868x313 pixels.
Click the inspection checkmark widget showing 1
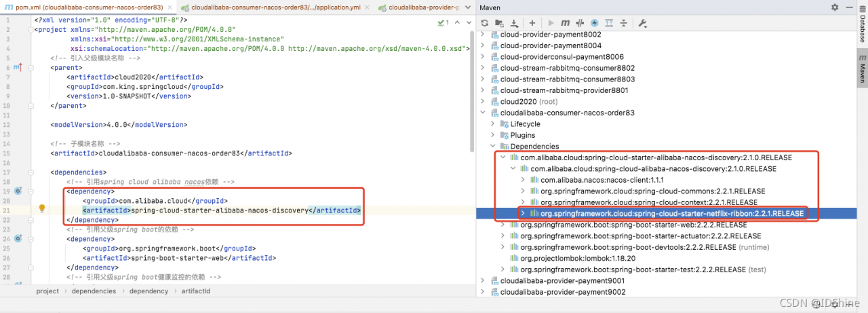(x=442, y=22)
